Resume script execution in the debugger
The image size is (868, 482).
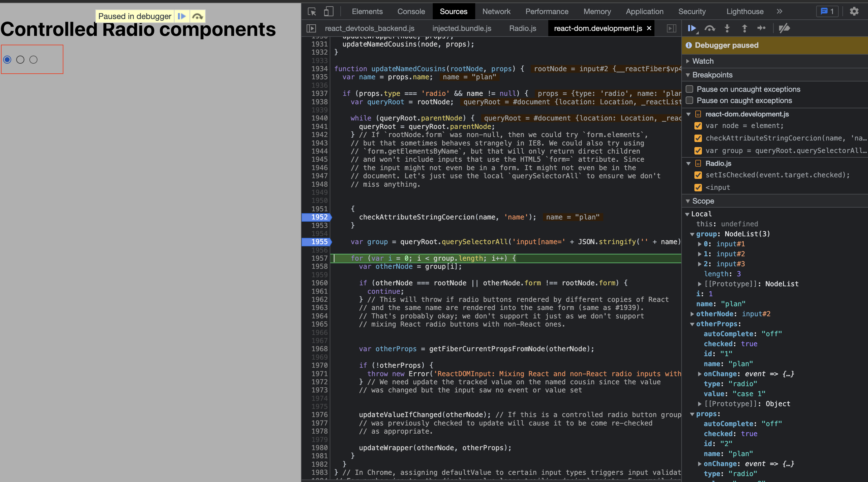(x=692, y=29)
